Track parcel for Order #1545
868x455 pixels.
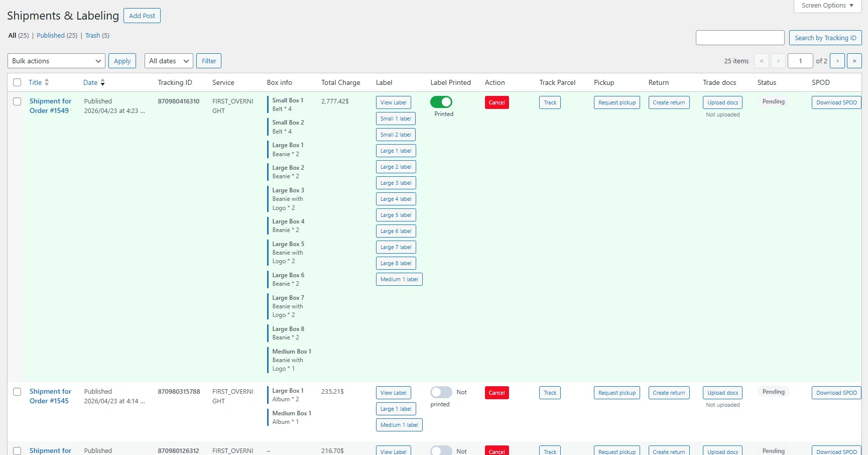[x=550, y=393]
